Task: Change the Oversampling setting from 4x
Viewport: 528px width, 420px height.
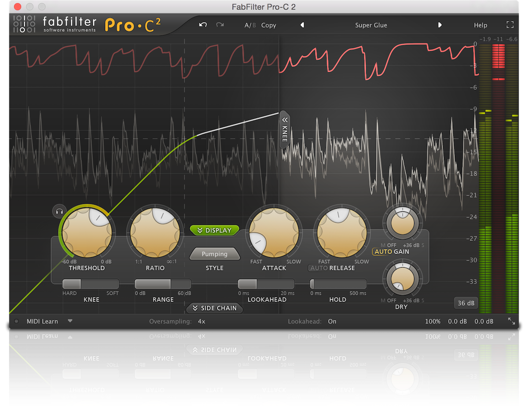Action: [x=201, y=321]
